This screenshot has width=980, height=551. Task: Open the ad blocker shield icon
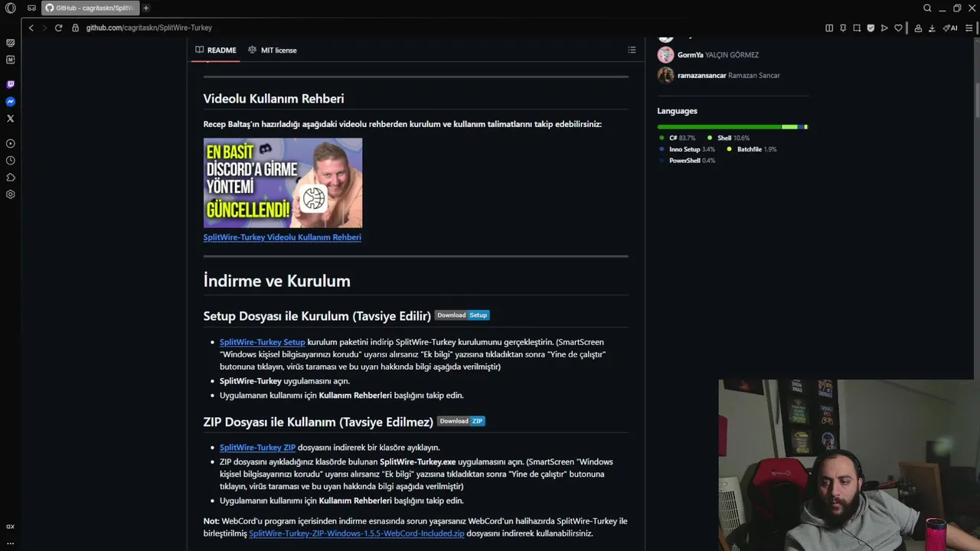tap(871, 28)
